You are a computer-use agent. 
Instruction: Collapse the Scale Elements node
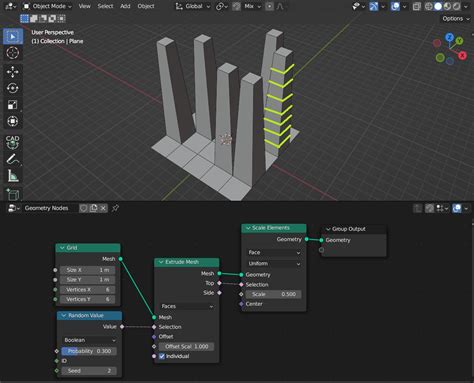[x=248, y=228]
